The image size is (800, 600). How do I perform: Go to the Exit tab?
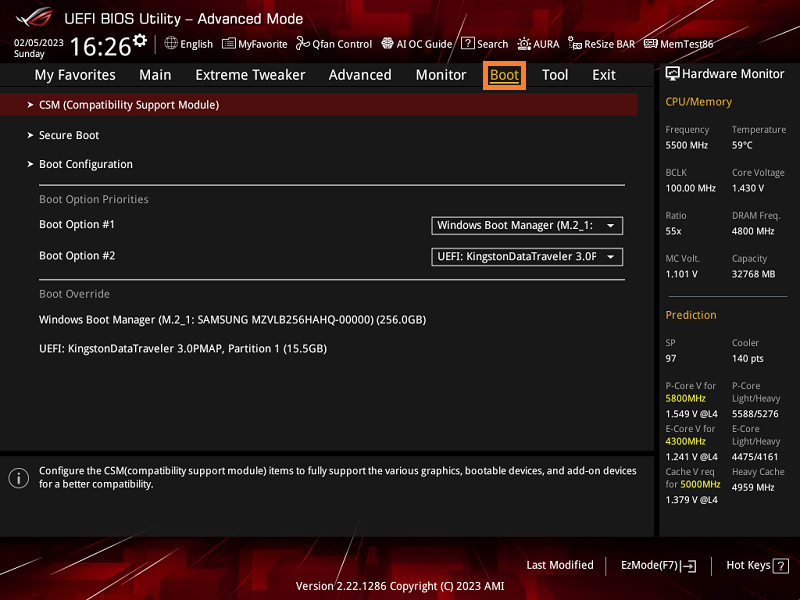coord(604,75)
